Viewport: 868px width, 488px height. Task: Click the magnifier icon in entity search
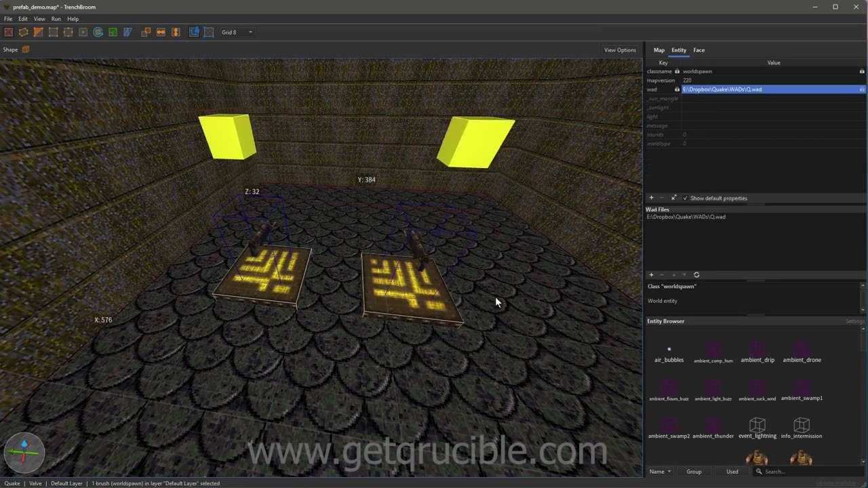(759, 472)
